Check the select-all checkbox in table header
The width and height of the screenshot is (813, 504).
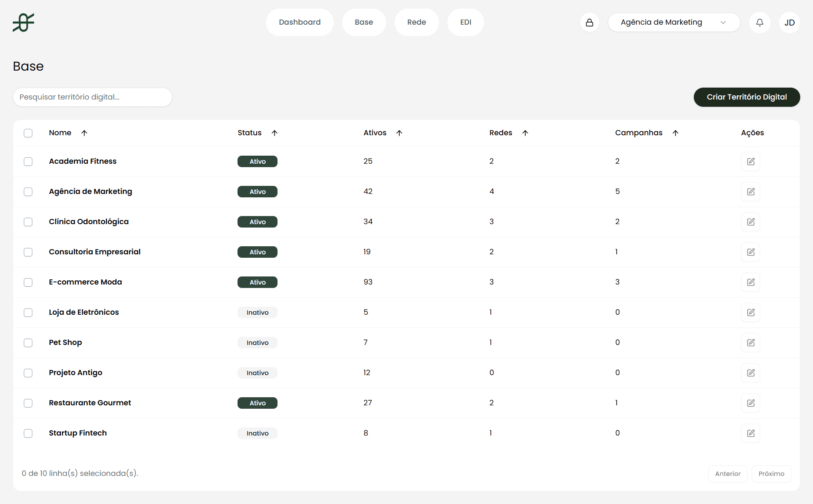point(28,133)
